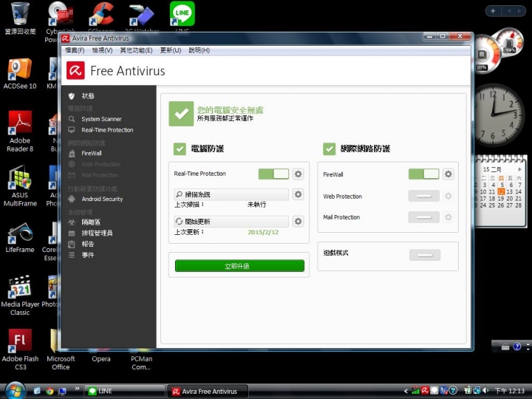Open ACDSee 10 desktop icon
532x399 pixels.
click(20, 74)
